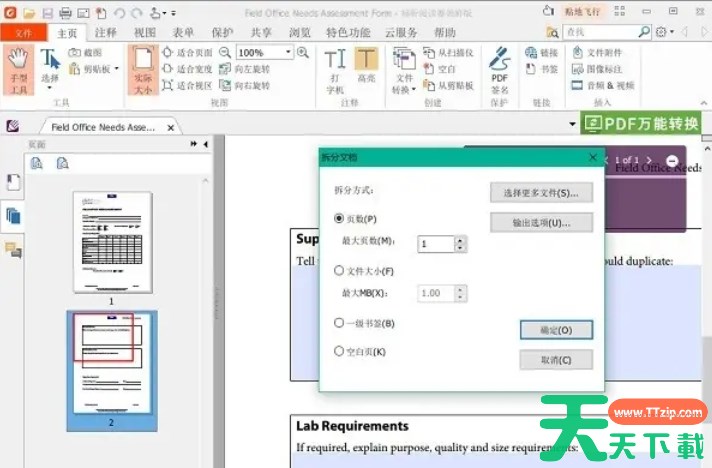Image resolution: width=712 pixels, height=468 pixels.
Task: Switch to the Form (表单) tab
Action: (183, 33)
